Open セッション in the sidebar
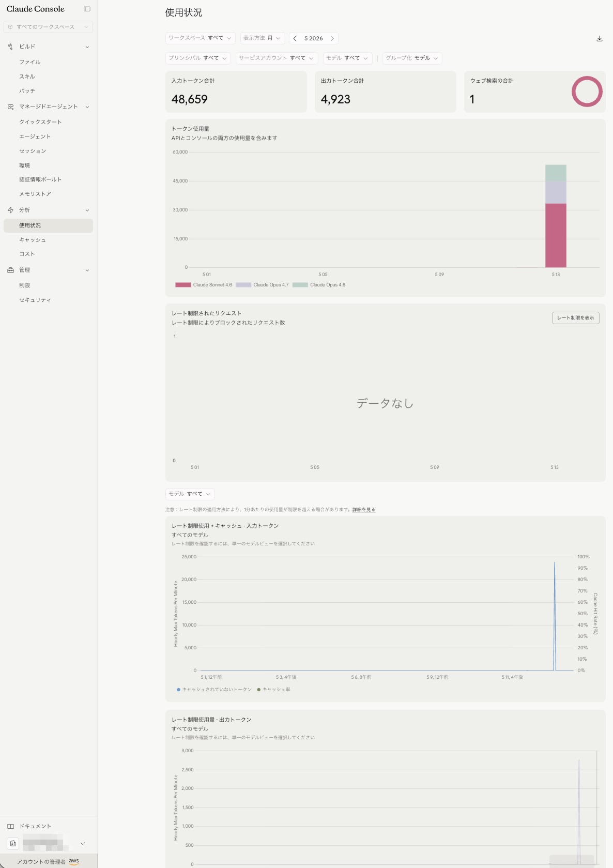Image resolution: width=613 pixels, height=868 pixels. tap(49, 151)
